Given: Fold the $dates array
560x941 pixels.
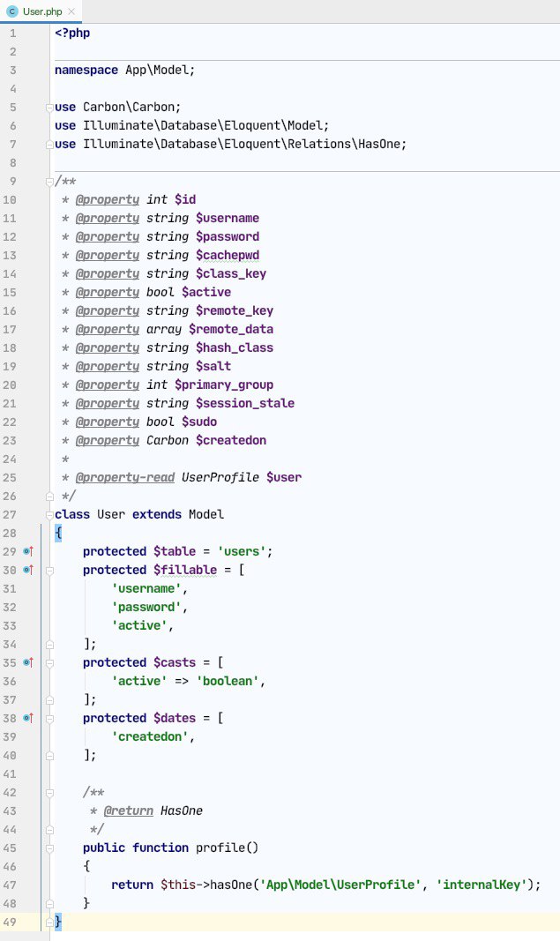Looking at the screenshot, I should (49, 719).
